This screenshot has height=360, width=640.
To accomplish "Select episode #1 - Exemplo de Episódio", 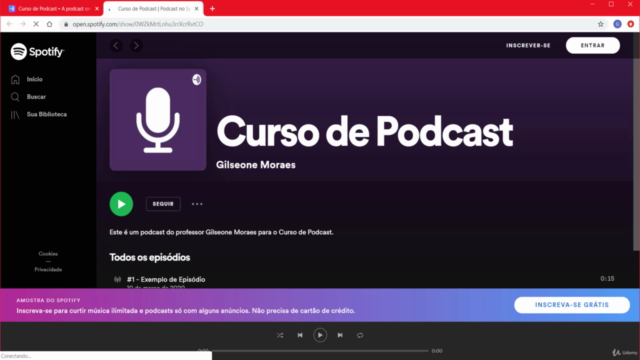I will 166,280.
